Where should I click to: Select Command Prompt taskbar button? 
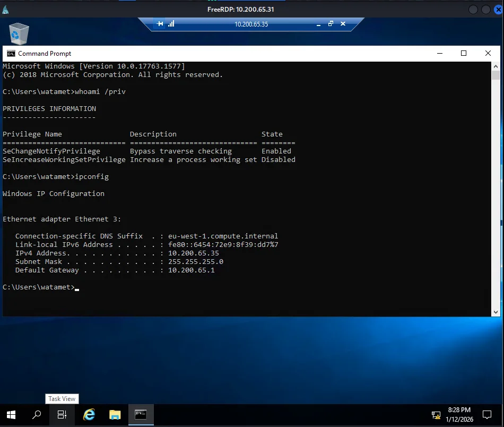pos(141,415)
